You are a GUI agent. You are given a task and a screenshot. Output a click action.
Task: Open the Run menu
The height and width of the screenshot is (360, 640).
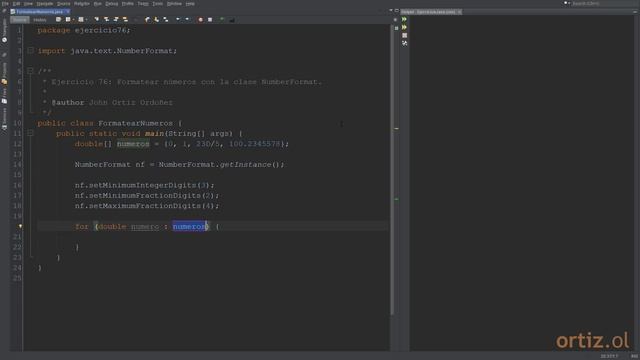(x=98, y=4)
